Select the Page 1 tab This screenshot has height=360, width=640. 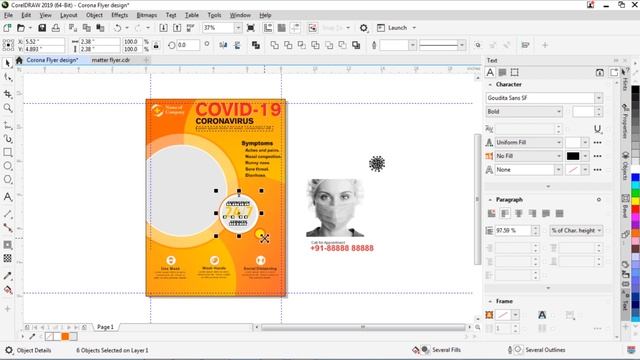[105, 327]
